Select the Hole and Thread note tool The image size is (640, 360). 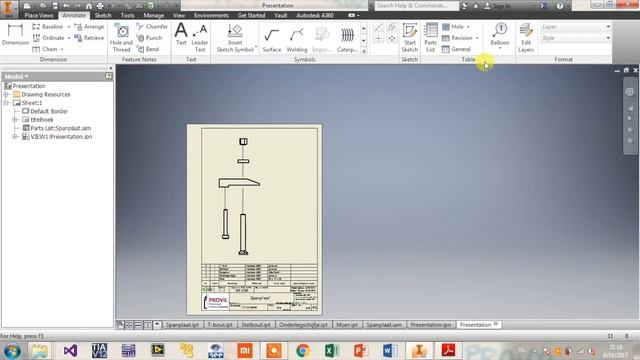point(121,38)
